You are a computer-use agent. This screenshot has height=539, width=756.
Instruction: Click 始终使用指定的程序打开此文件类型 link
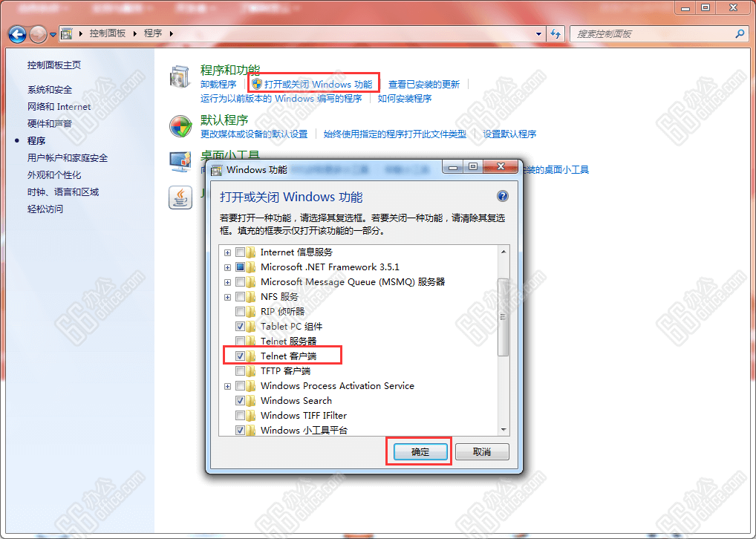(395, 134)
